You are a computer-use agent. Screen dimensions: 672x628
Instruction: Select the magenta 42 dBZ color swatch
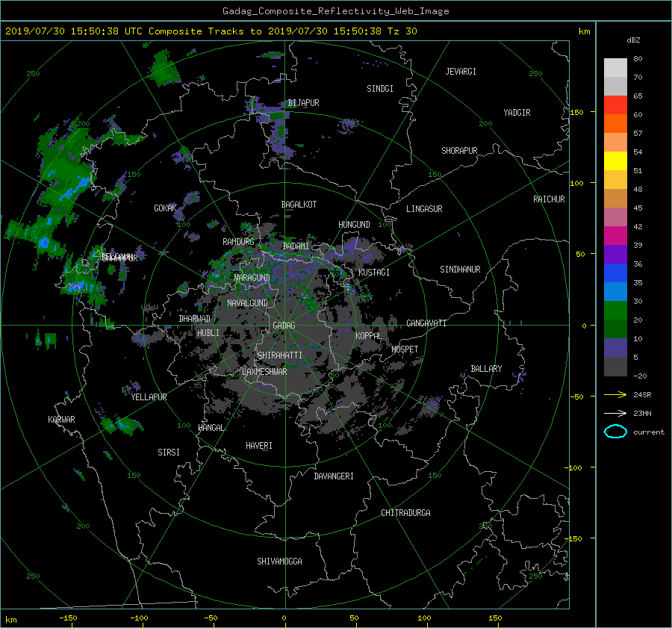coord(615,236)
